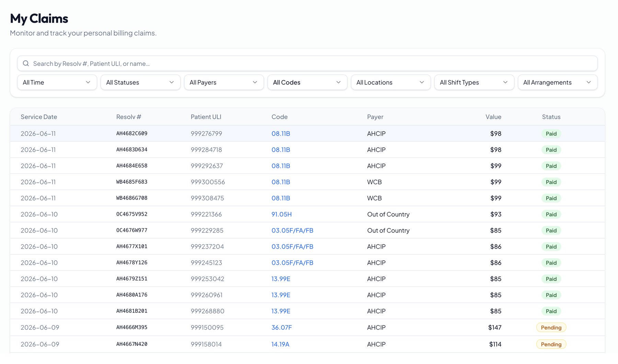618x364 pixels.
Task: Click the Patient ULI column header
Action: (x=206, y=117)
